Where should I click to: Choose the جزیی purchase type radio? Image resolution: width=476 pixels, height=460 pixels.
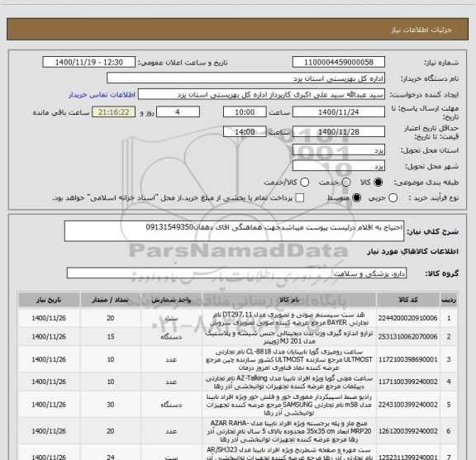pyautogui.click(x=393, y=198)
